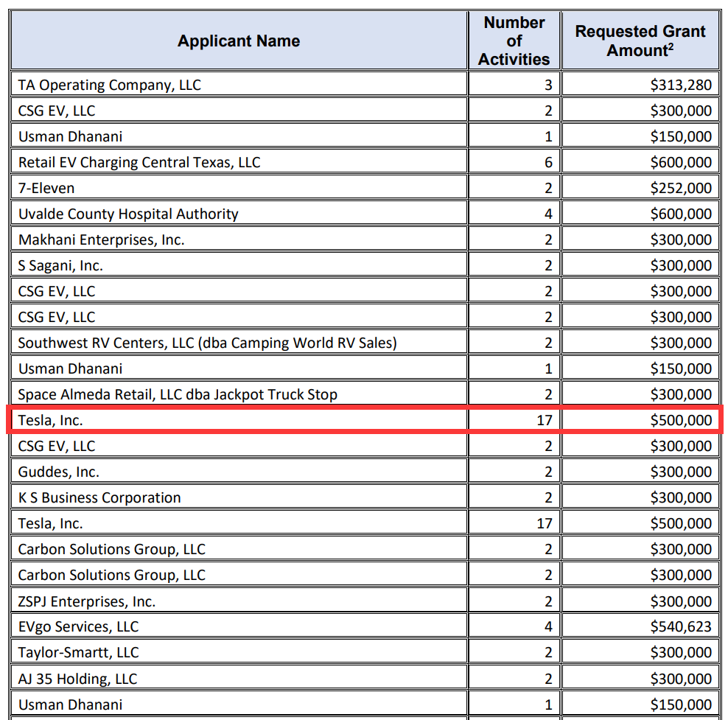Click the Requested Grant Amount column header
The image size is (728, 720).
640,41
